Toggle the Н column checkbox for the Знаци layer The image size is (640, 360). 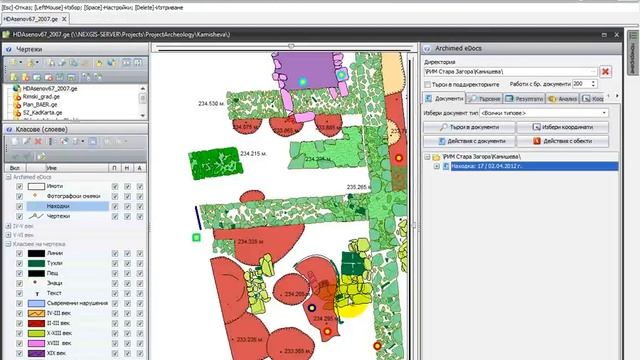click(x=127, y=283)
